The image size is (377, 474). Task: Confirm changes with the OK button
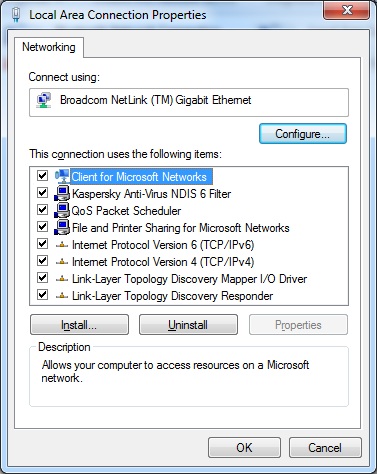pos(244,447)
